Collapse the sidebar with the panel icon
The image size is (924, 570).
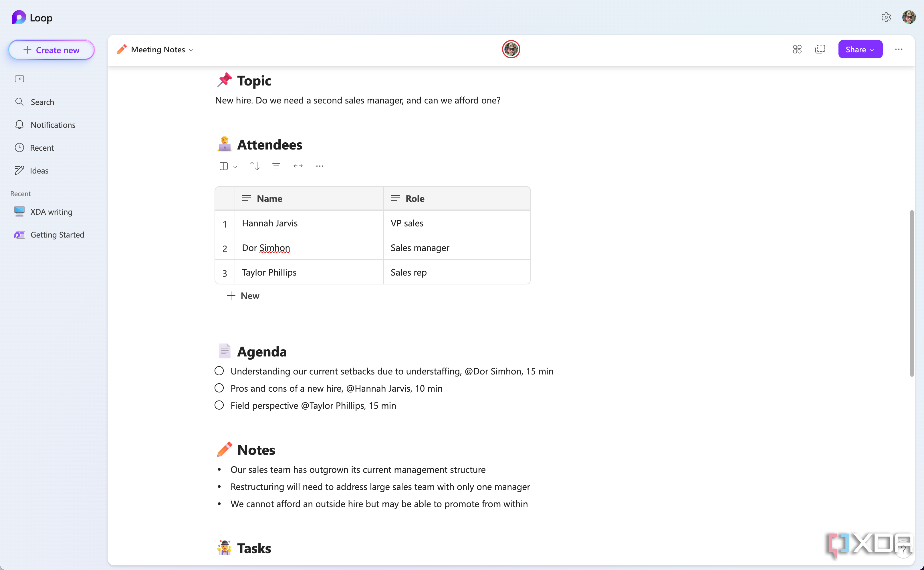[19, 79]
